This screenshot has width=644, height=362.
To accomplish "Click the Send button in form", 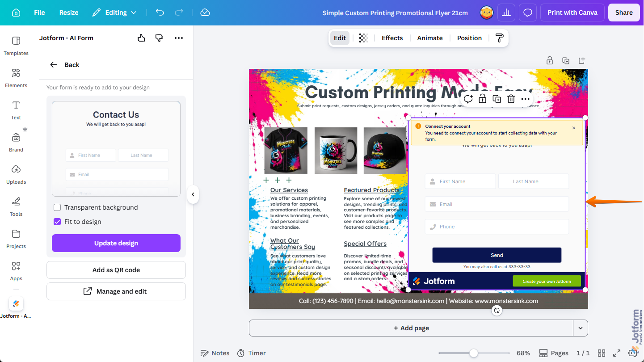I will [x=497, y=255].
